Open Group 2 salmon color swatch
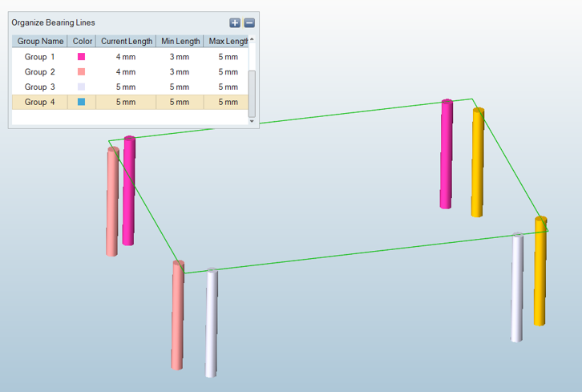582x392 pixels. tap(81, 72)
